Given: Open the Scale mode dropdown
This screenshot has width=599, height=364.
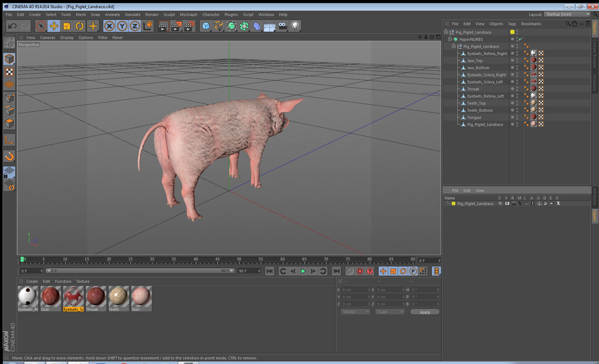Looking at the screenshot, I should pos(390,312).
